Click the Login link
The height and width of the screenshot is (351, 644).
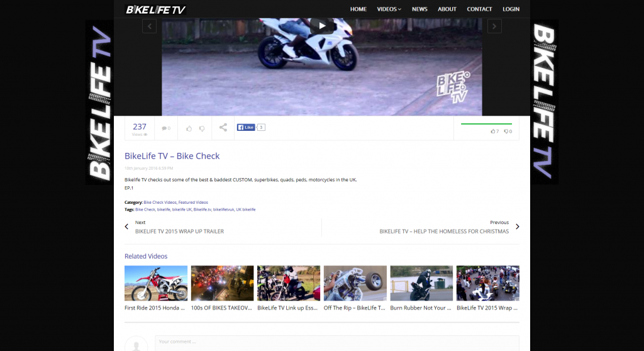(511, 9)
